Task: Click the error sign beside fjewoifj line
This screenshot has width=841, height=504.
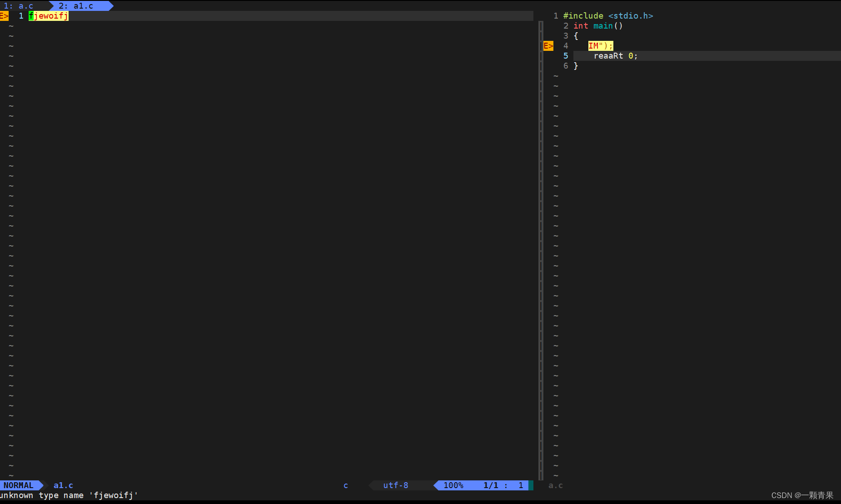Action: tap(4, 16)
